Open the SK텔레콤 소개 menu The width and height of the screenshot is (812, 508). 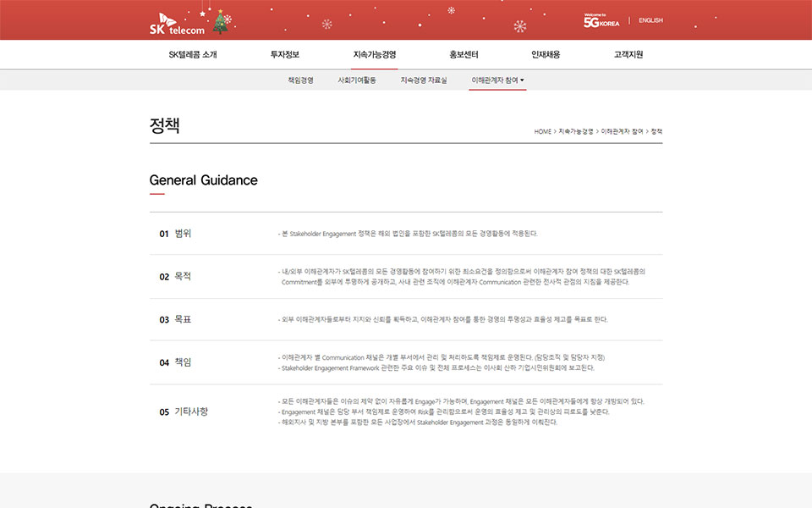tap(193, 54)
